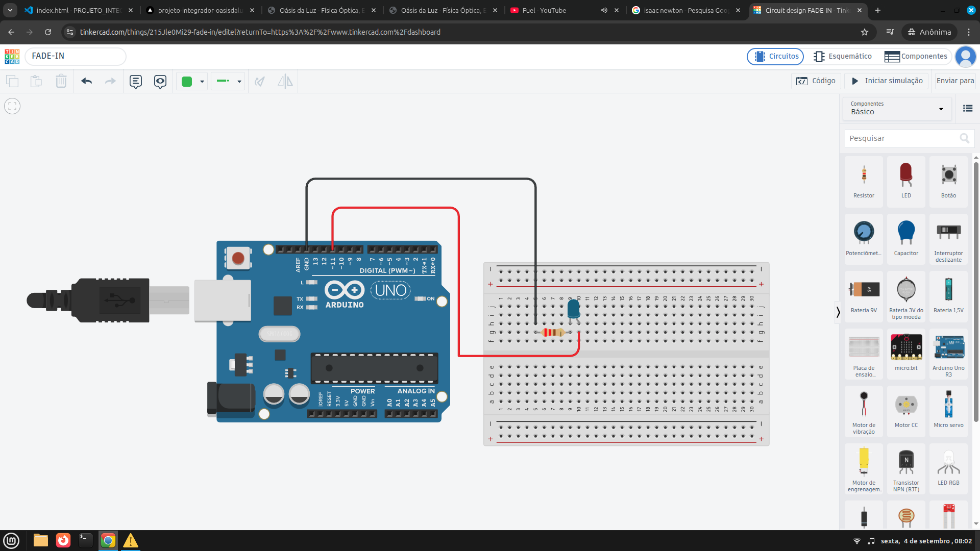This screenshot has height=551, width=980.
Task: Select the micro:bit component
Action: 906,354
